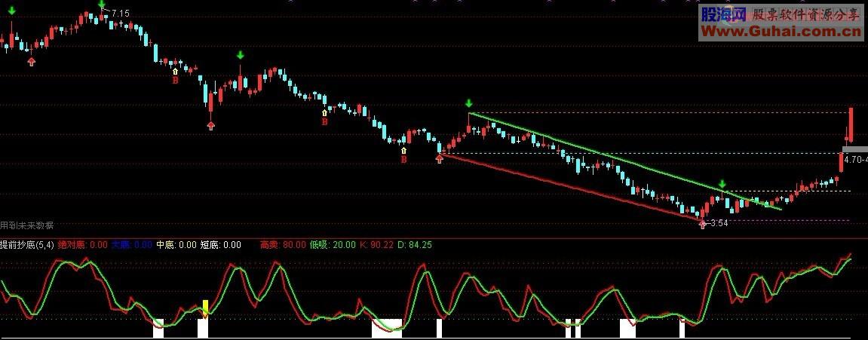
Task: Click the 3.54 low price label
Action: (719, 224)
